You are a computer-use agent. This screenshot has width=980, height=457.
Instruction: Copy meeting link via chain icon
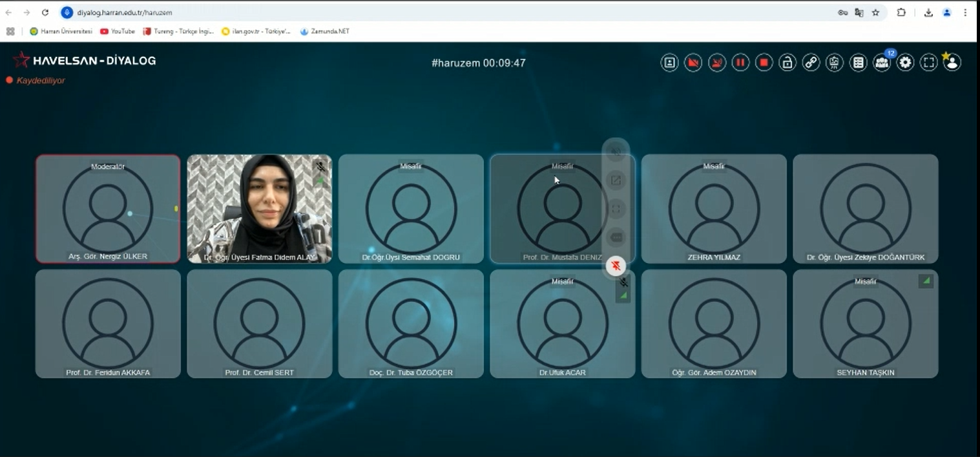coord(811,63)
